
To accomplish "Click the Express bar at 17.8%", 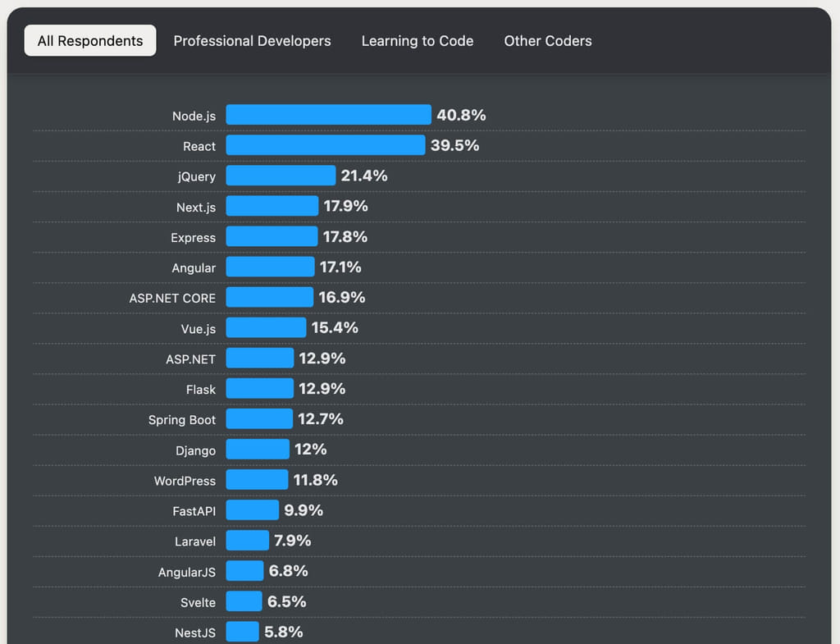I will pos(272,236).
